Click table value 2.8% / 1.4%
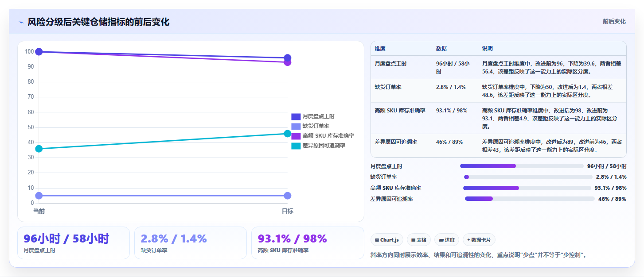This screenshot has height=277, width=644. click(451, 87)
